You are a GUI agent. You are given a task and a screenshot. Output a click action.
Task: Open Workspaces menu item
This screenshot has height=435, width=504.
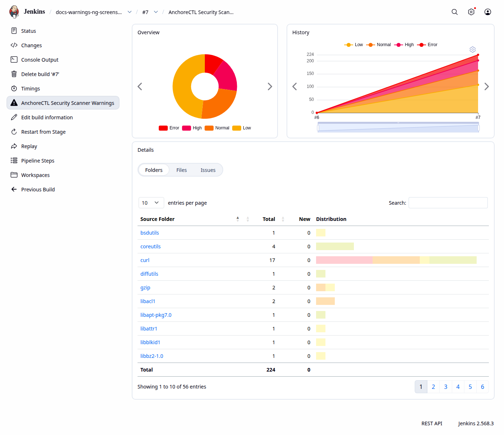pos(63,175)
